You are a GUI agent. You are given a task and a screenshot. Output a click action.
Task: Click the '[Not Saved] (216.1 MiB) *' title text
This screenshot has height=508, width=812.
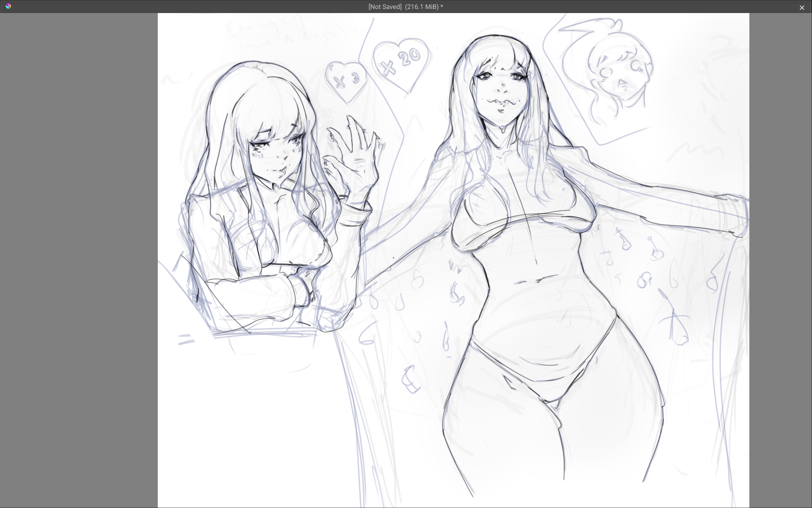(406, 7)
